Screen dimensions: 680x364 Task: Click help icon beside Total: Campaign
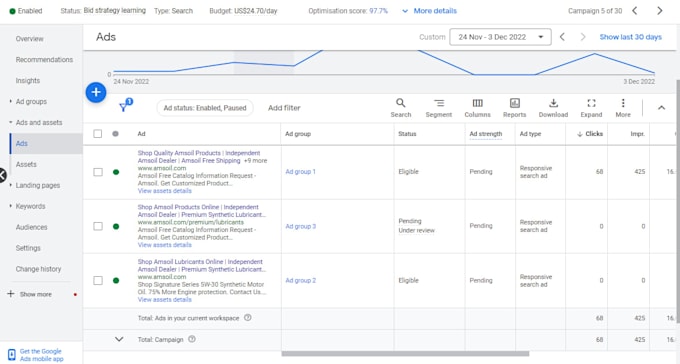(x=192, y=339)
